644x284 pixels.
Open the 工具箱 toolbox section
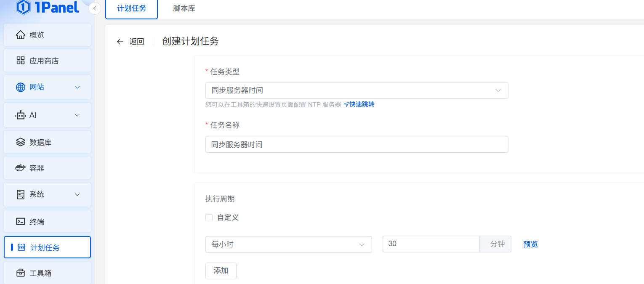point(47,273)
